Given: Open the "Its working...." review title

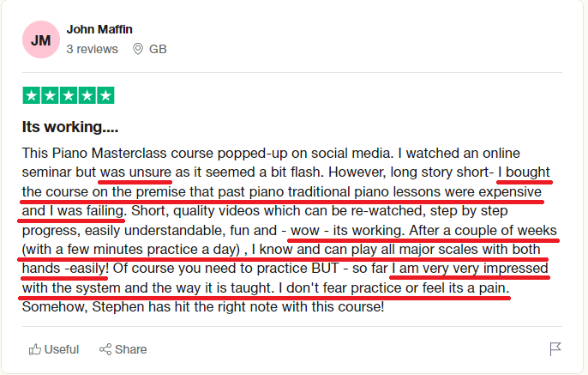Looking at the screenshot, I should (69, 128).
